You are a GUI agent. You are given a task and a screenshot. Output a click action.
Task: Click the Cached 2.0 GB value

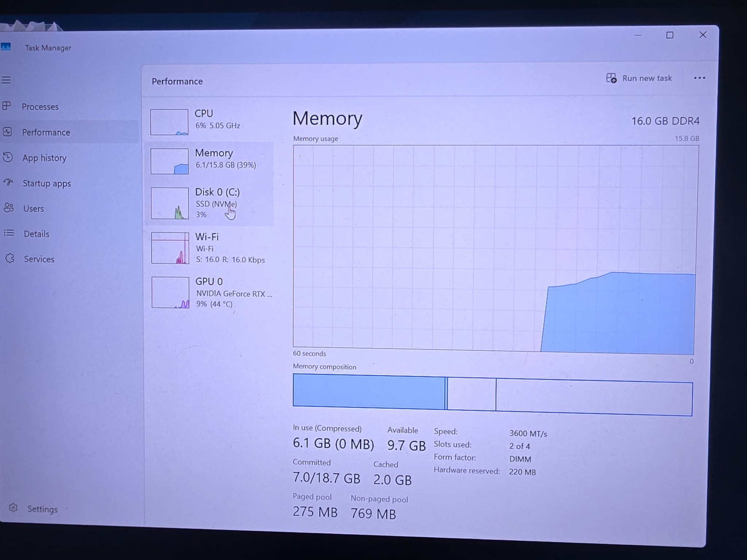[x=392, y=480]
